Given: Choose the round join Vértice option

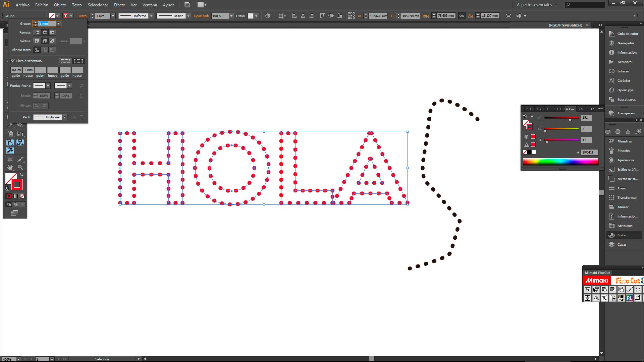Looking at the screenshot, I should pyautogui.click(x=45, y=41).
